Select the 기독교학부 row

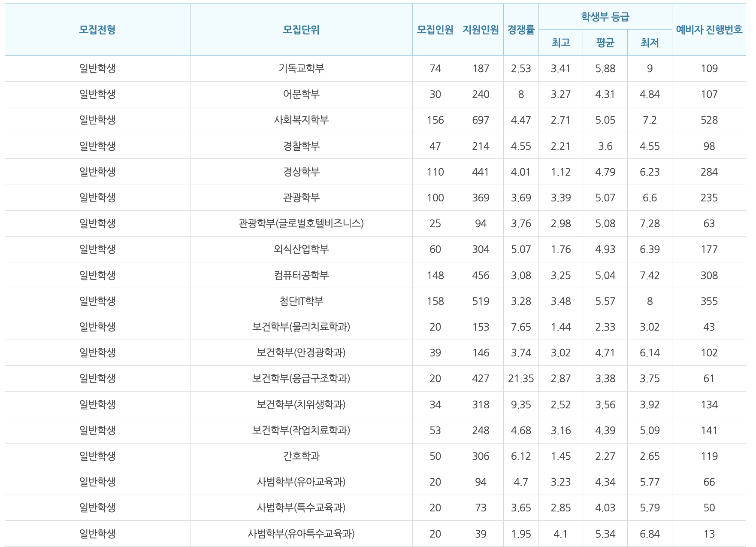point(300,68)
